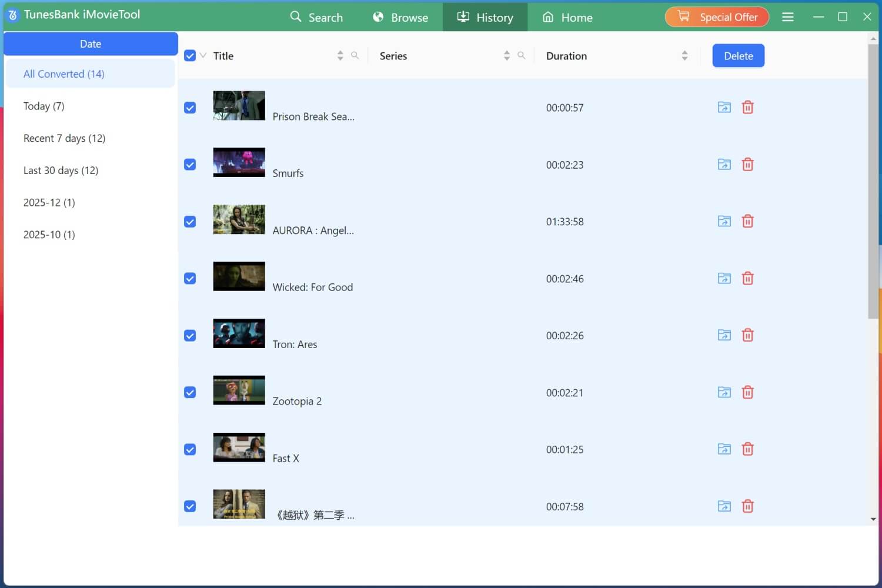Delete Fast X using its trash icon
Viewport: 882px width, 588px height.
click(x=747, y=449)
